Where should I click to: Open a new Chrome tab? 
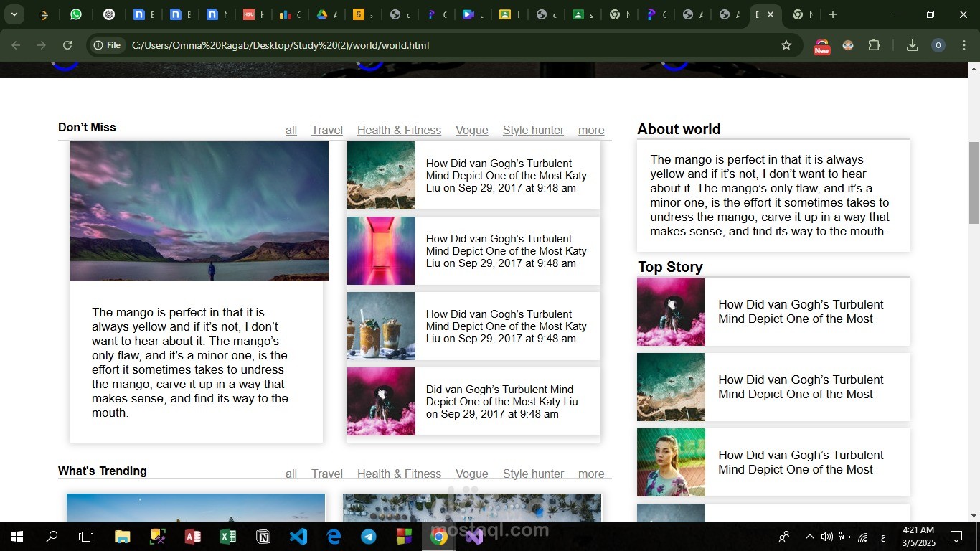click(x=832, y=14)
